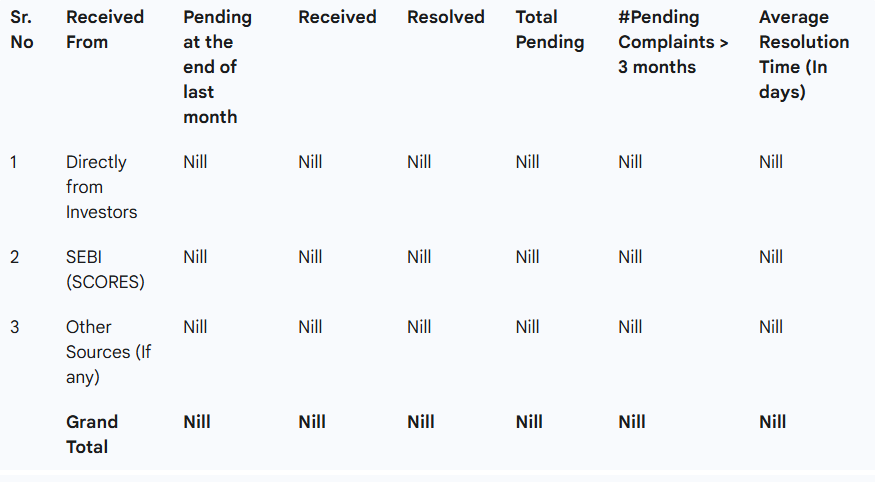Click the "Average Resolution Time (In days)" header
The height and width of the screenshot is (482, 875).
coord(804,55)
